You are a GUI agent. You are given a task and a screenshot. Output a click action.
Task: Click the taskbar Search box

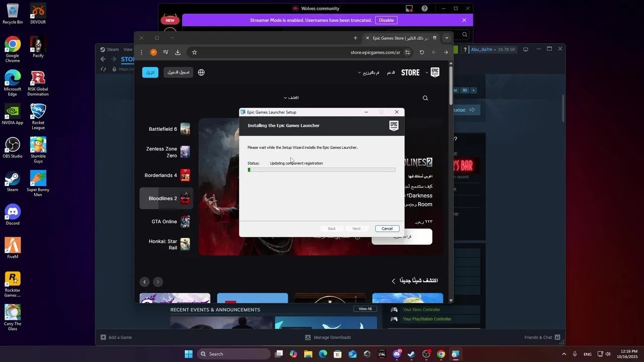coord(234,354)
